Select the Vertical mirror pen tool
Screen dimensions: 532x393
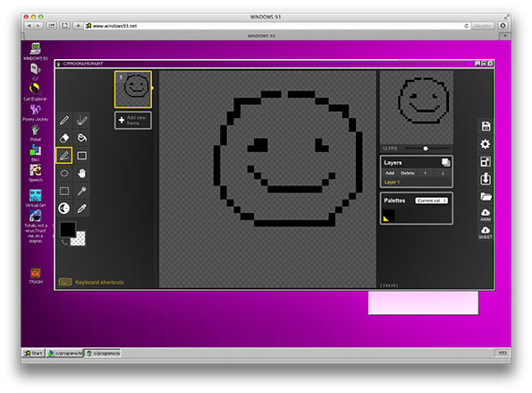click(x=81, y=120)
